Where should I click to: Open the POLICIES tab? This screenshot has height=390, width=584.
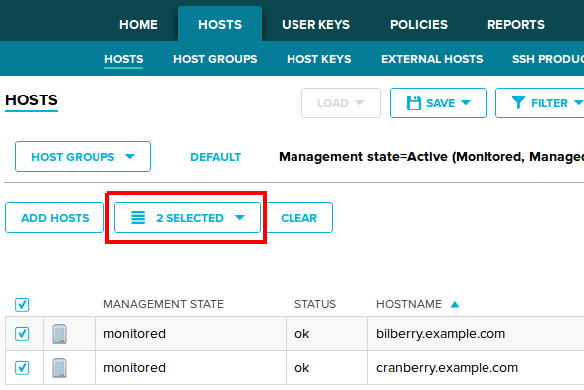click(419, 25)
